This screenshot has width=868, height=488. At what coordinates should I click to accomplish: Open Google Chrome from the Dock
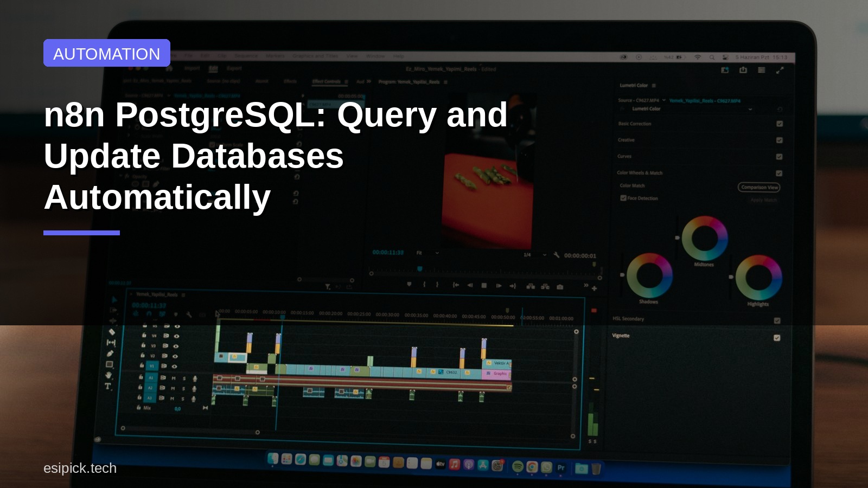[x=532, y=467]
